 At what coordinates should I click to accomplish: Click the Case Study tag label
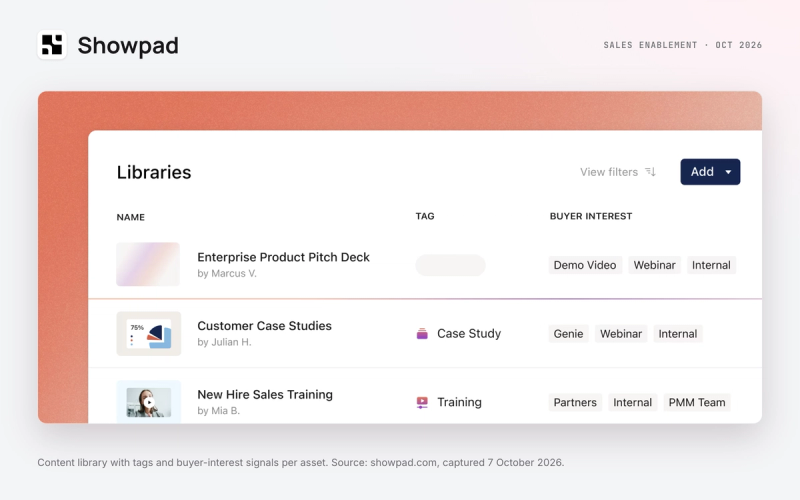click(469, 334)
